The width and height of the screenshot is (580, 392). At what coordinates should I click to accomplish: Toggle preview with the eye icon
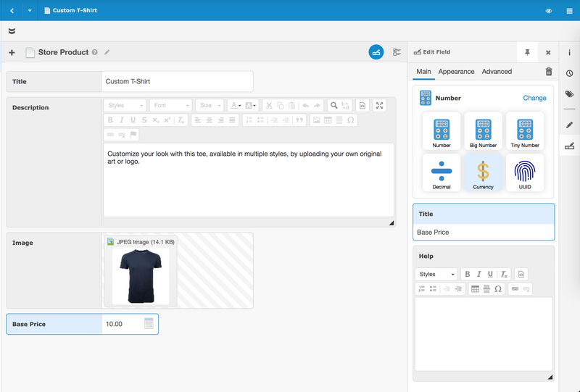548,11
